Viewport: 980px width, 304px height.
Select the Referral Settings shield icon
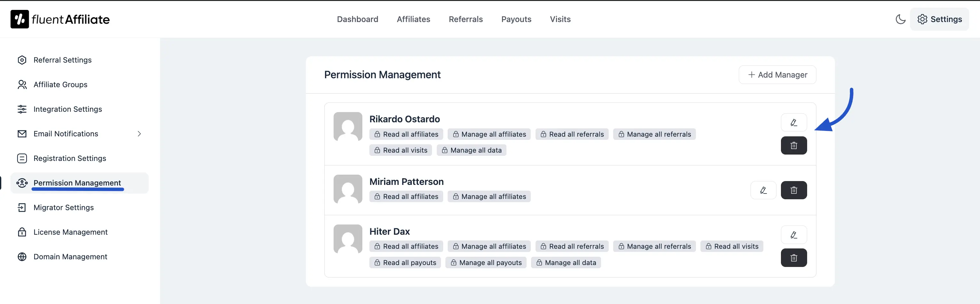22,60
